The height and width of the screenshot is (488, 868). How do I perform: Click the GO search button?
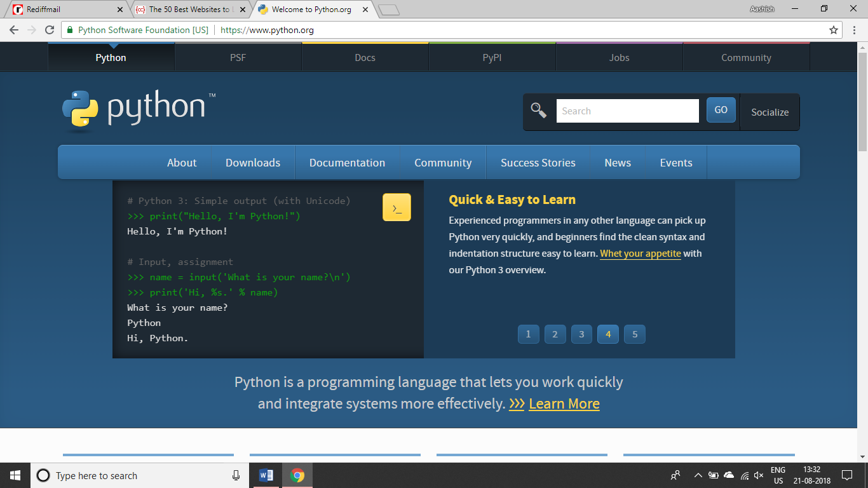click(721, 110)
